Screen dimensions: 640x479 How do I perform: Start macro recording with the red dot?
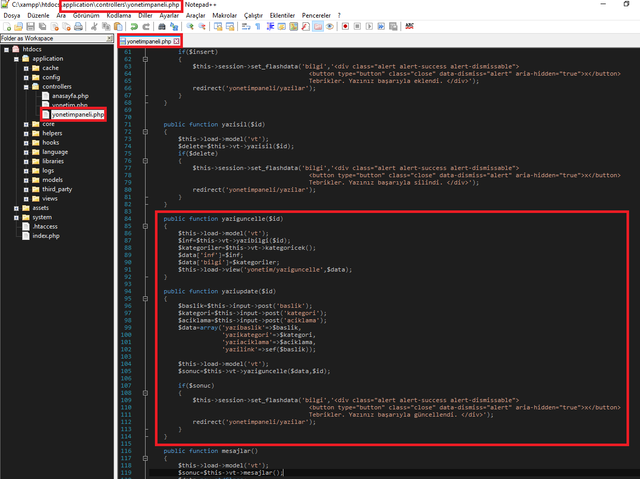tap(345, 27)
